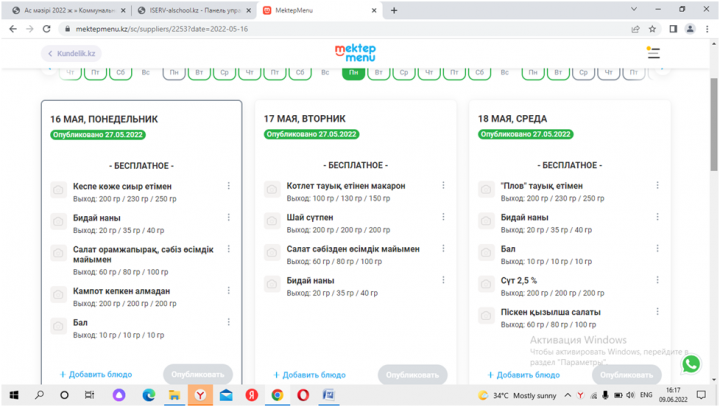Open options for Салат сәбізден өсімдік майымен

[443, 249]
